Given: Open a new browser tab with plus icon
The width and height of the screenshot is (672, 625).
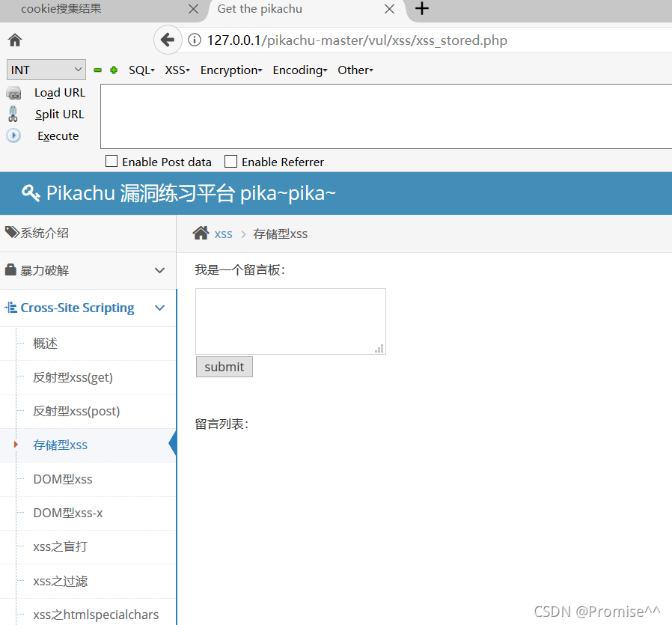Looking at the screenshot, I should (422, 8).
